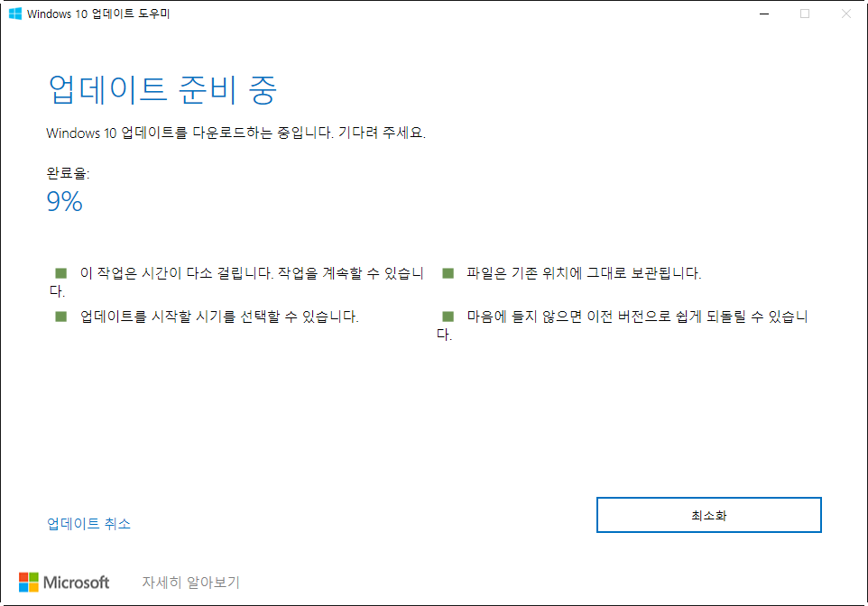
Task: Click the 업데이트 준비 중 heading
Action: (162, 89)
